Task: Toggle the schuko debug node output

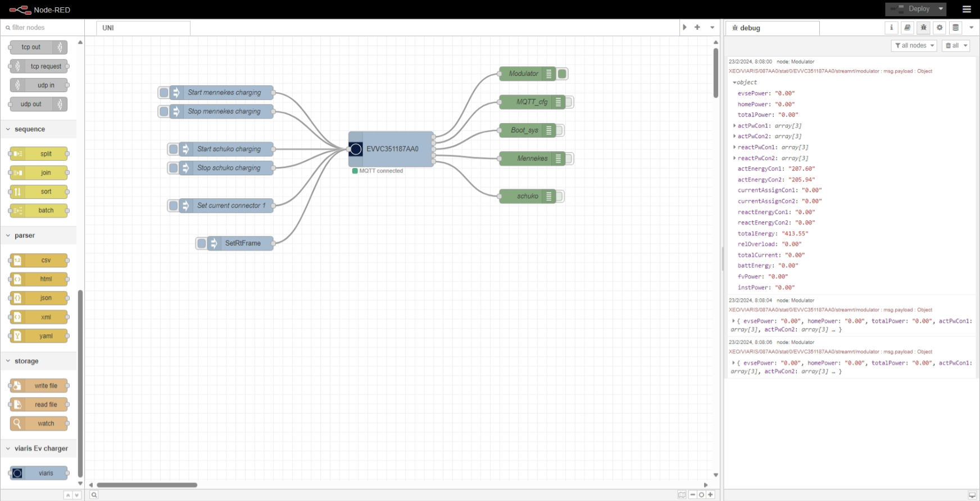Action: point(560,197)
